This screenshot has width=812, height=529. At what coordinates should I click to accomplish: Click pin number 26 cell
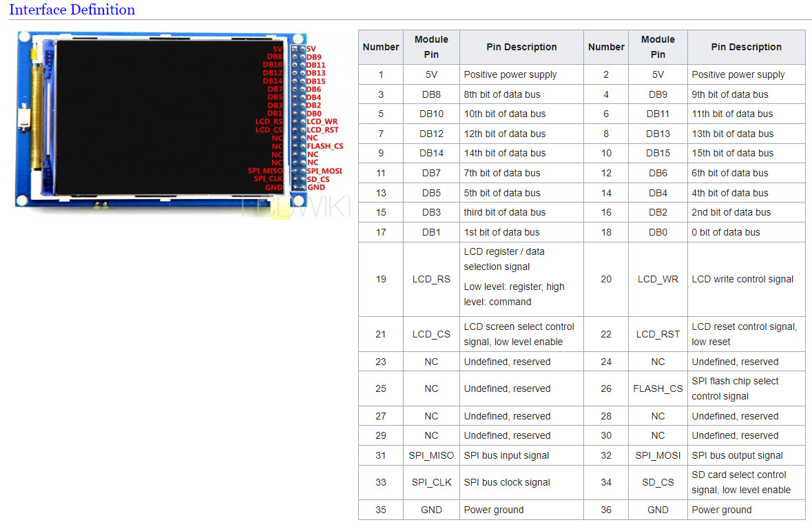606,388
